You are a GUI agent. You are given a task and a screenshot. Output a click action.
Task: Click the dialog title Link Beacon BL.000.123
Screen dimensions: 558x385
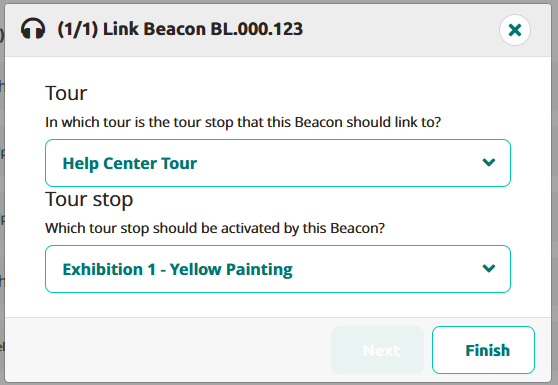[x=180, y=29]
